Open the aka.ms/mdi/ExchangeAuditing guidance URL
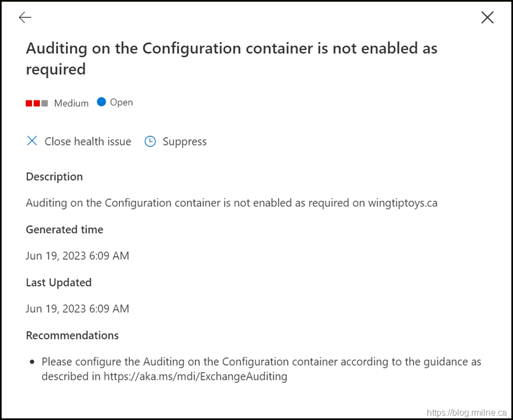513x420 pixels. tap(195, 376)
